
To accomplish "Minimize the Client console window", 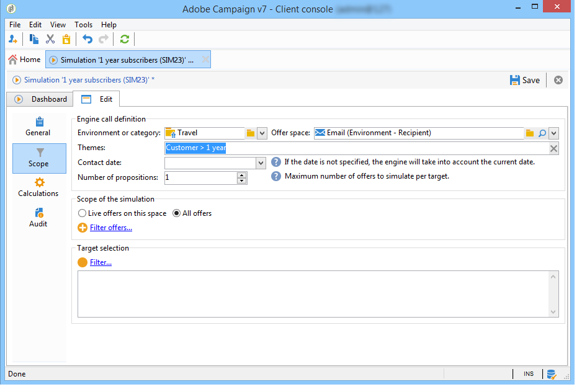I will (518, 7).
